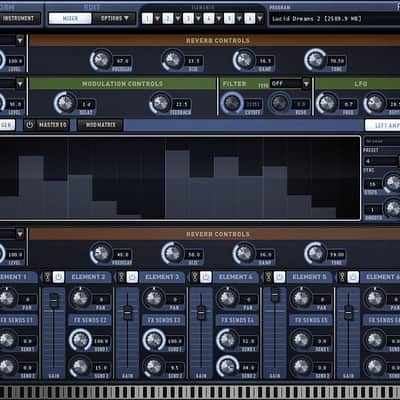Click Element 4 Send 2 knob at 84.0
The height and width of the screenshot is (400, 400).
pos(227,366)
